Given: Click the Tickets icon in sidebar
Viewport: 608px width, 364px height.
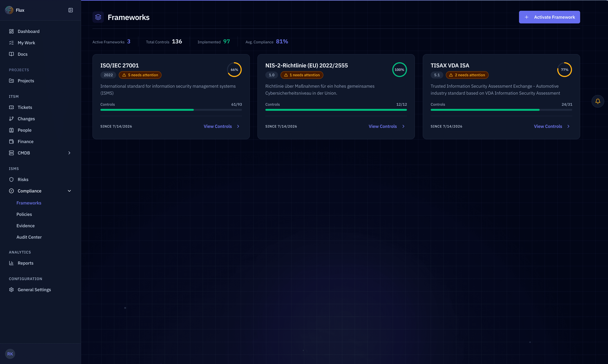Looking at the screenshot, I should click(11, 107).
